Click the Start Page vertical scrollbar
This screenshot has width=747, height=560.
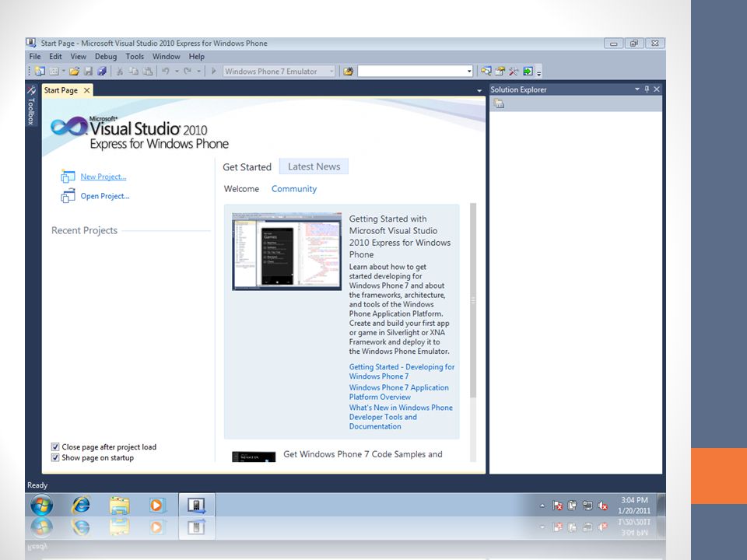pos(473,300)
